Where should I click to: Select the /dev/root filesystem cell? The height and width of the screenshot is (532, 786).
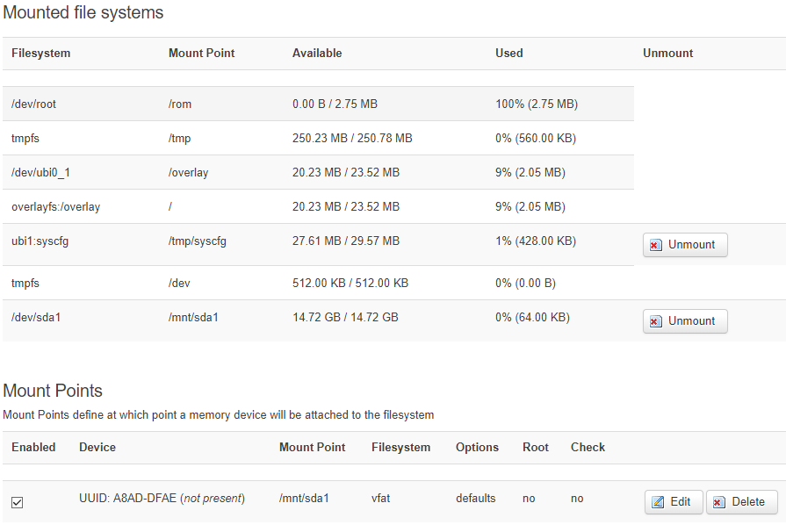[x=33, y=104]
